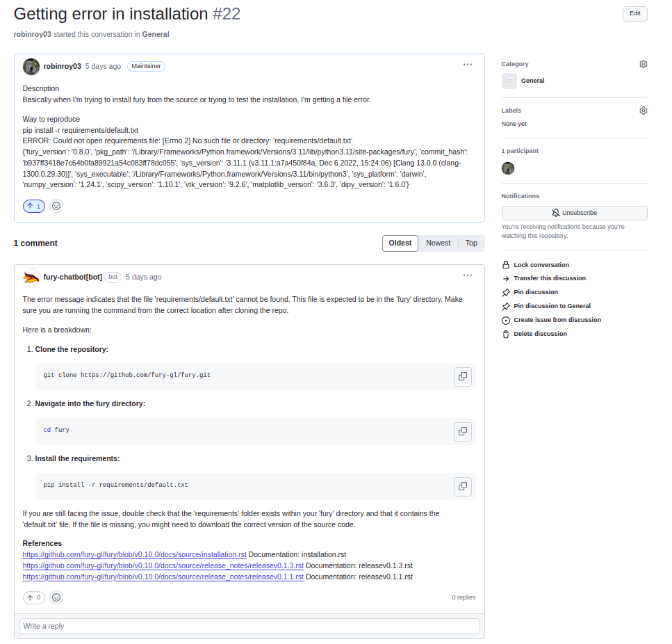Image resolution: width=672 pixels, height=644 pixels.
Task: Upvote the fury-chatbot comment
Action: point(34,597)
